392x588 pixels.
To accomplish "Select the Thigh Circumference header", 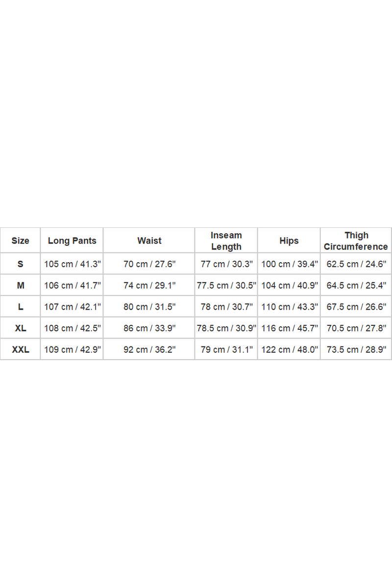I will (356, 241).
